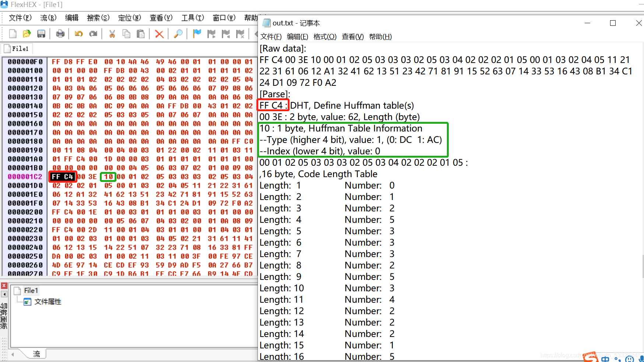
Task: Open FlexHEX 流(R) menu
Action: click(x=48, y=18)
